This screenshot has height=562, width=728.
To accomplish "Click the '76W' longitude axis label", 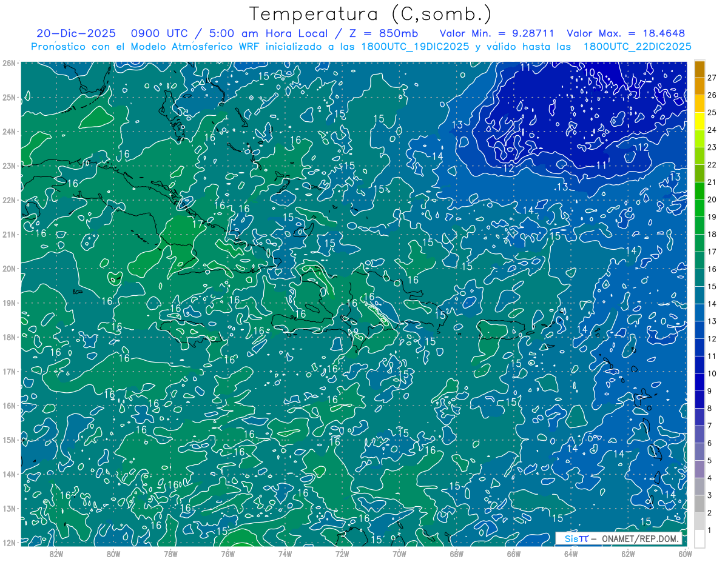I will [x=228, y=554].
